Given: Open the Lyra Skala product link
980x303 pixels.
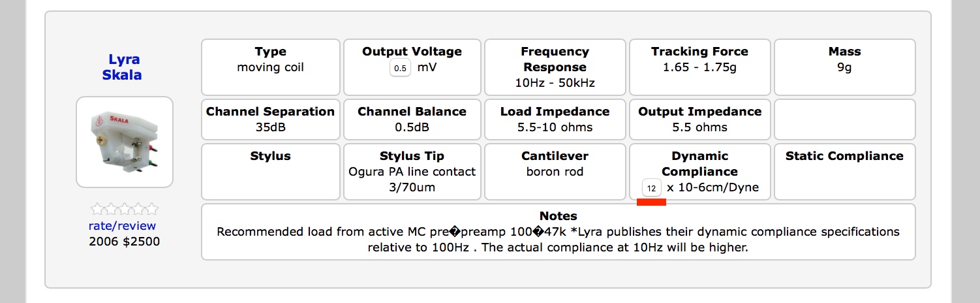Looking at the screenshot, I should click(122, 67).
